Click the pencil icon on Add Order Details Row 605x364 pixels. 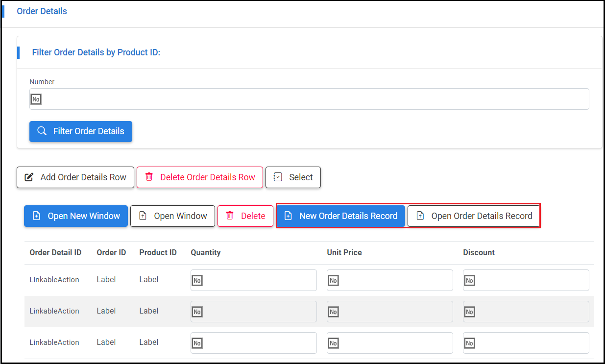(29, 177)
